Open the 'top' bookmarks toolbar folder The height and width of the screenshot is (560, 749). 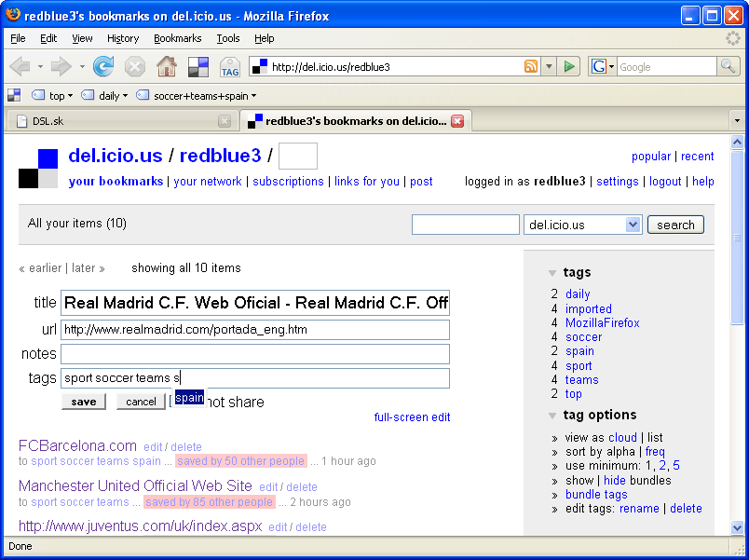(52, 96)
